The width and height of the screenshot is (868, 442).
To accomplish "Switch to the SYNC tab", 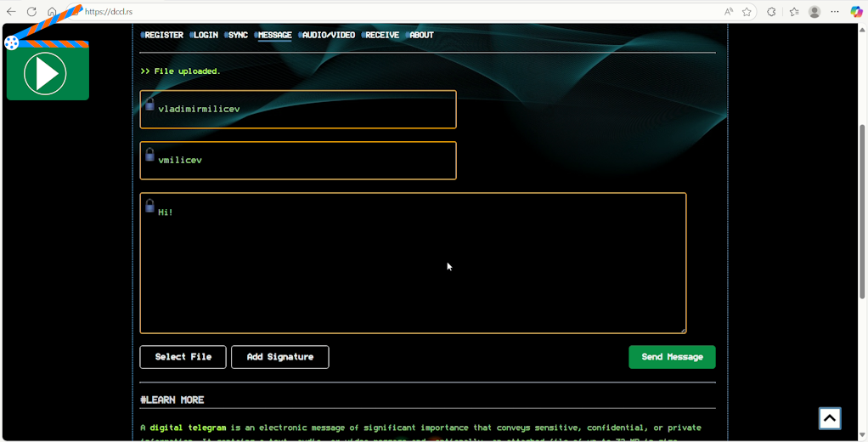I will coord(237,35).
